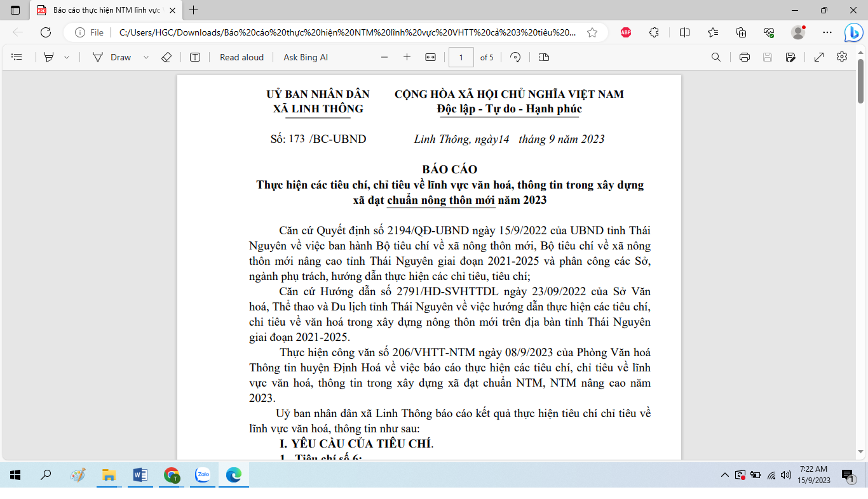
Task: Open Collections panel
Action: 741,32
